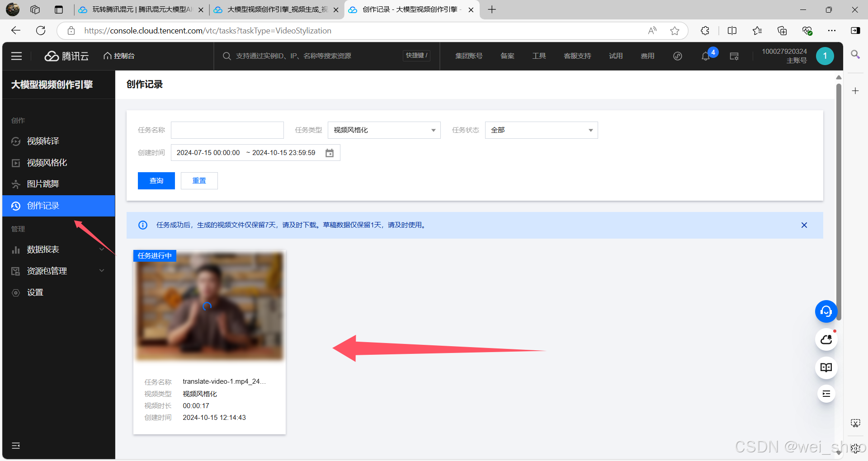Screen dimensions: 868x461
Task: Expand the 数据报表 sidebar menu
Action: point(59,249)
